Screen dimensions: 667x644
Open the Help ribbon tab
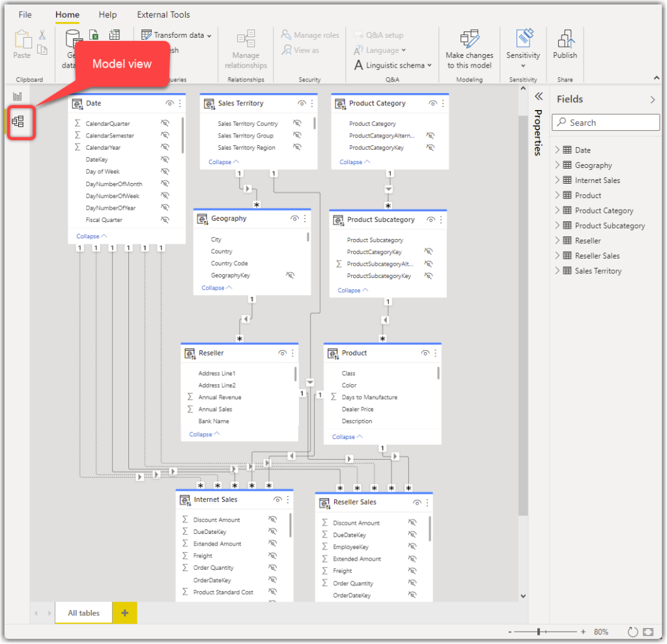[x=107, y=14]
